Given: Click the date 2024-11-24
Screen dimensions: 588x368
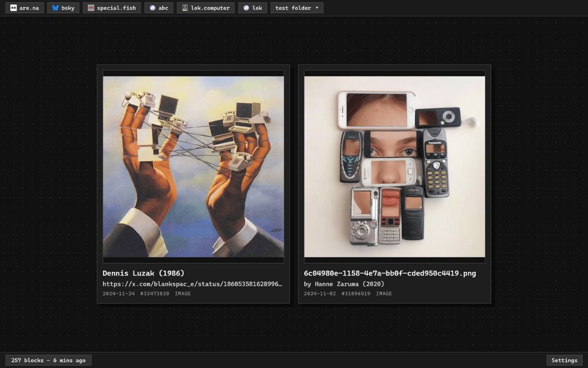Looking at the screenshot, I should click(119, 293).
